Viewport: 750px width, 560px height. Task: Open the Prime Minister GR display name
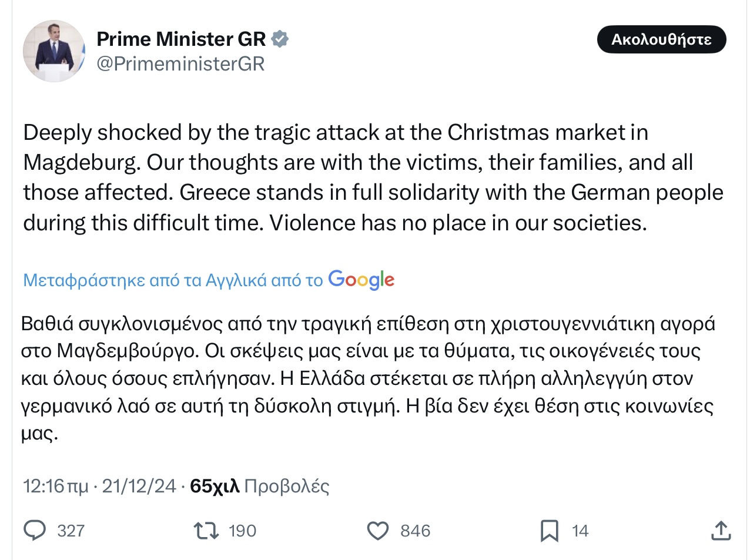(x=181, y=39)
